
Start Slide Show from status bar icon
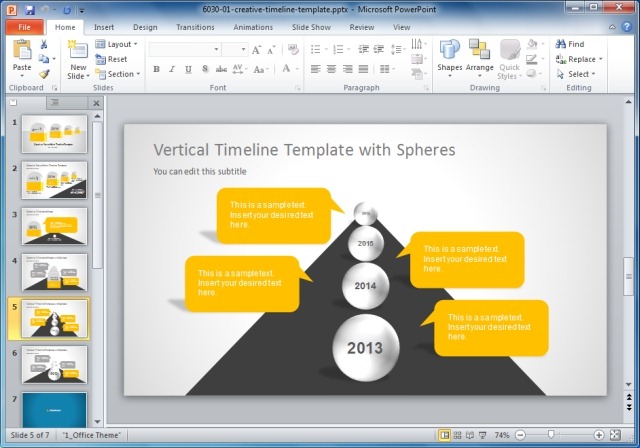(x=482, y=435)
